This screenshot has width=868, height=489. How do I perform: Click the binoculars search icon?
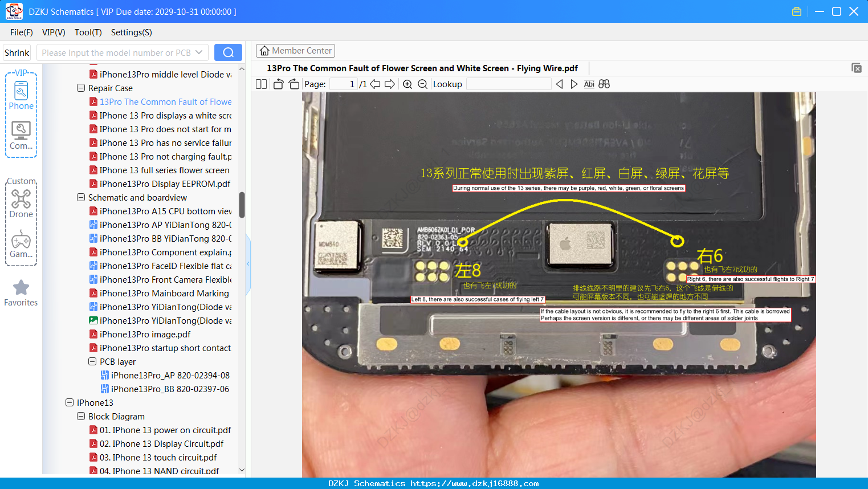(x=604, y=84)
